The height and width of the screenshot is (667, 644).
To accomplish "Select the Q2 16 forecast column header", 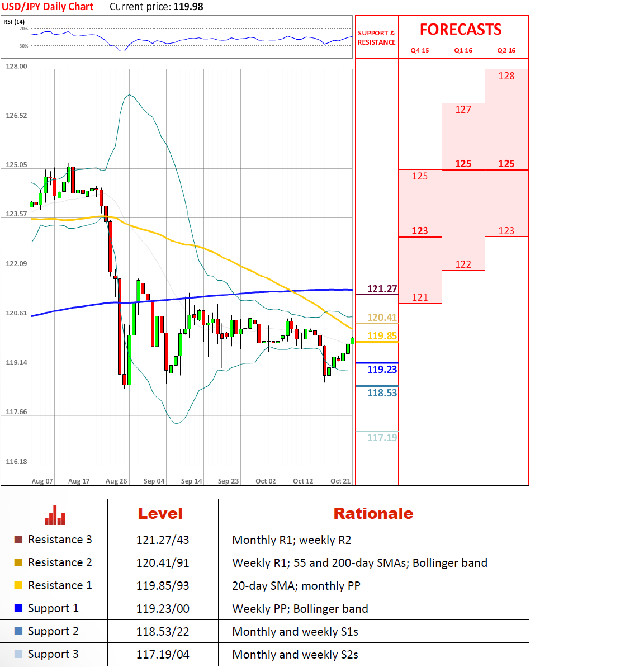I will (506, 50).
